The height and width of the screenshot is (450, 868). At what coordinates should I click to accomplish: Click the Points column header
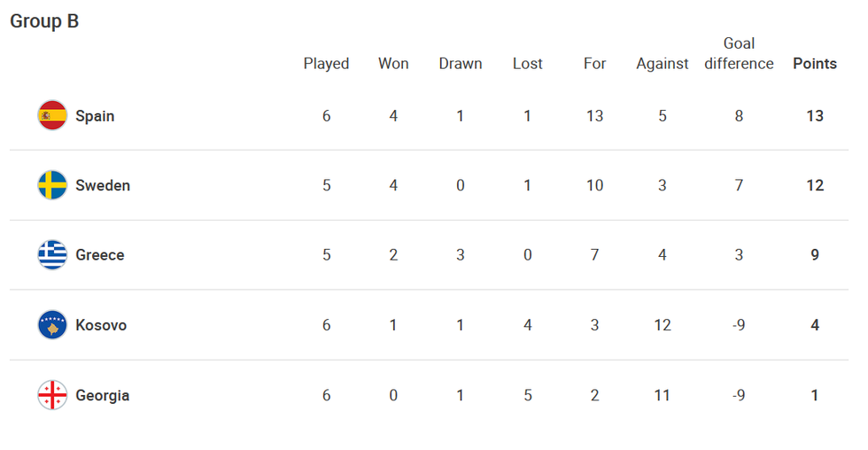point(815,64)
